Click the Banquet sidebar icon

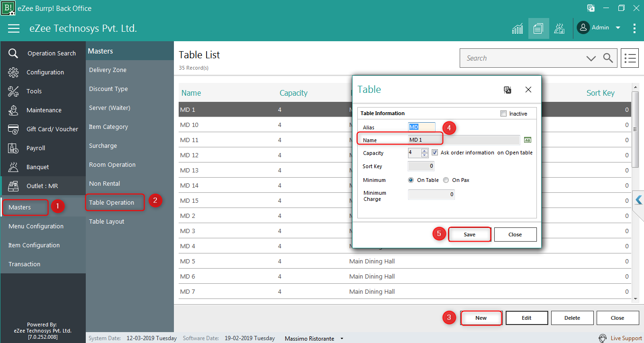(x=13, y=167)
